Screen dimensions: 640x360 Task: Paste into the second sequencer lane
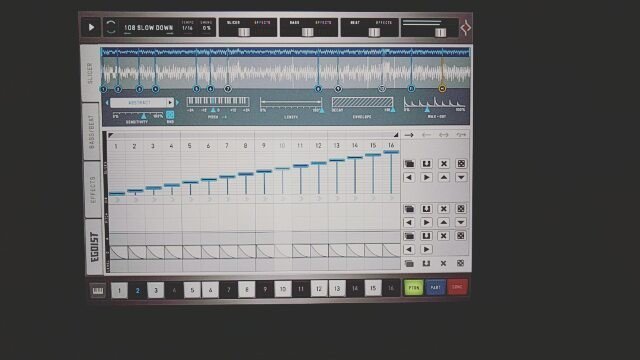click(x=426, y=209)
